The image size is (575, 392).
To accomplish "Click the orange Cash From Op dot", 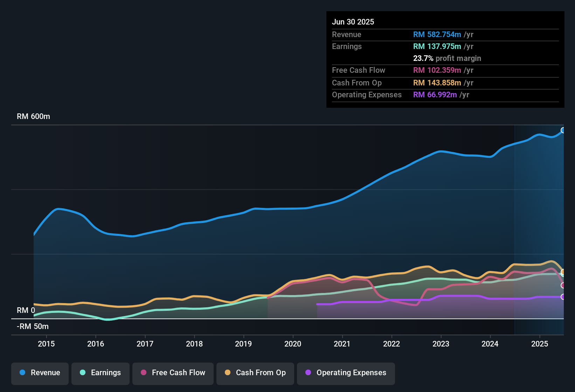I will click(x=228, y=372).
